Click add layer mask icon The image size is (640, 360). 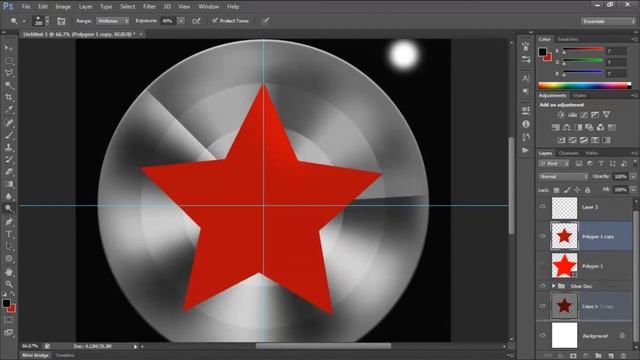click(x=573, y=356)
